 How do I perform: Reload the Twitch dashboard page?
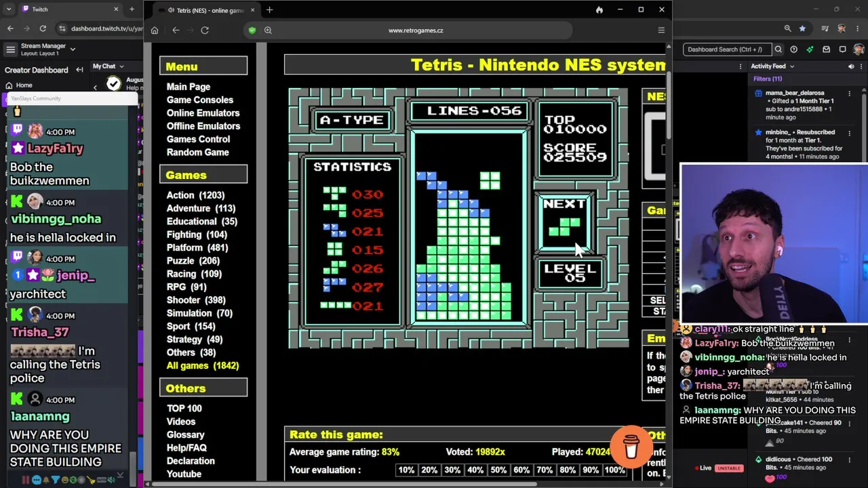pos(43,28)
